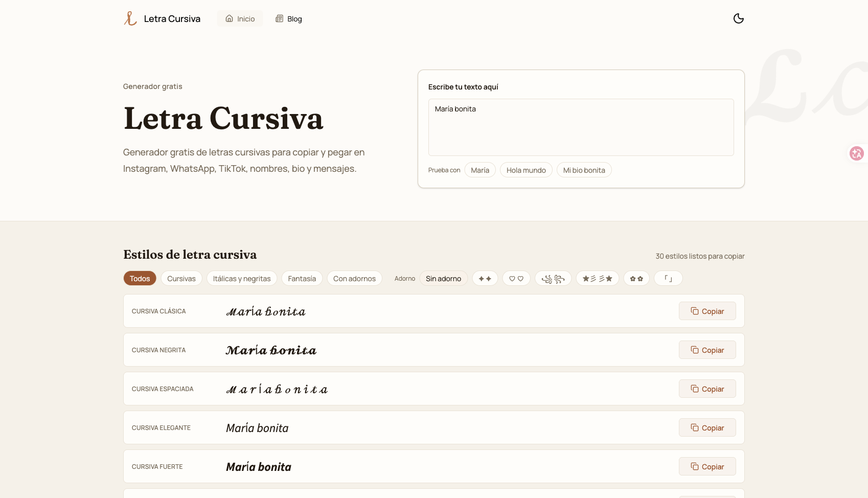Choose the sparkle stars adornment
This screenshot has height=498, width=868.
click(485, 279)
